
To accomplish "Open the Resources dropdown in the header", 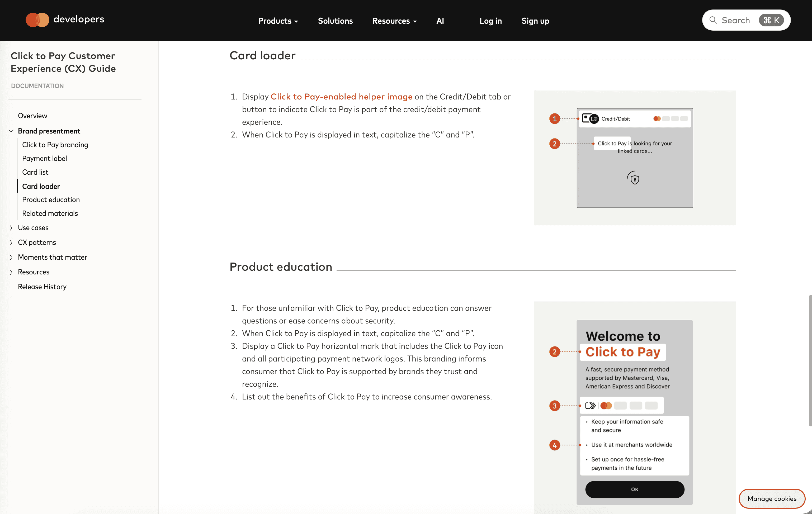I will click(x=394, y=21).
